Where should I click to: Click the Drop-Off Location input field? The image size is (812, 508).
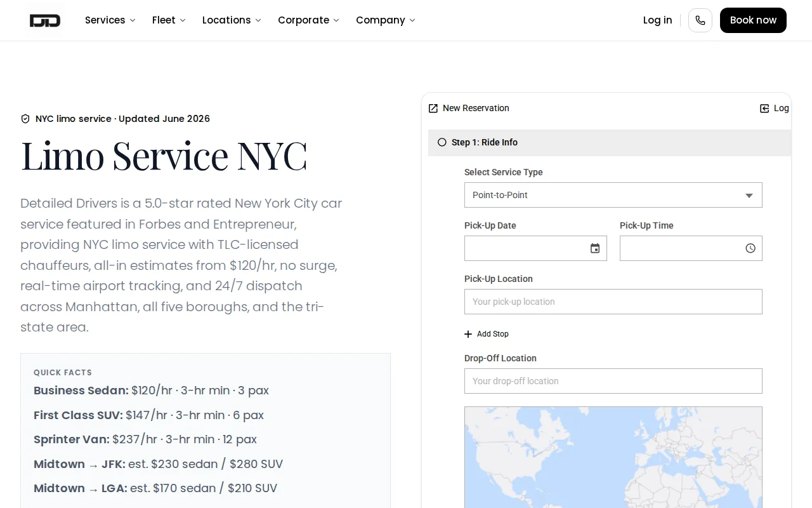pyautogui.click(x=613, y=381)
